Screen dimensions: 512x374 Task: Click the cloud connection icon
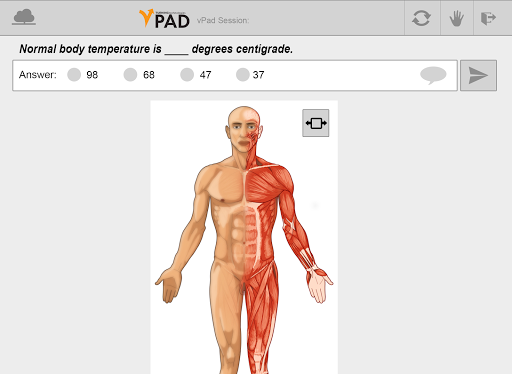24,17
